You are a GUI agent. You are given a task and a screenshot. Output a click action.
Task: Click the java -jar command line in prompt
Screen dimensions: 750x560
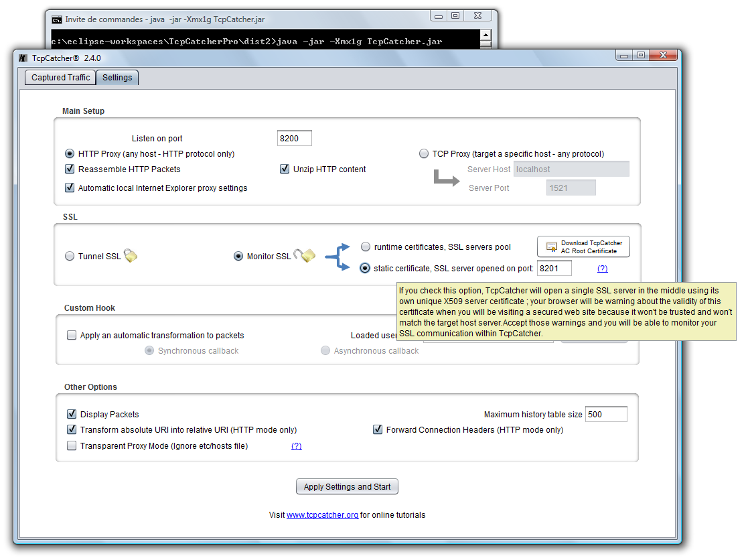(247, 42)
